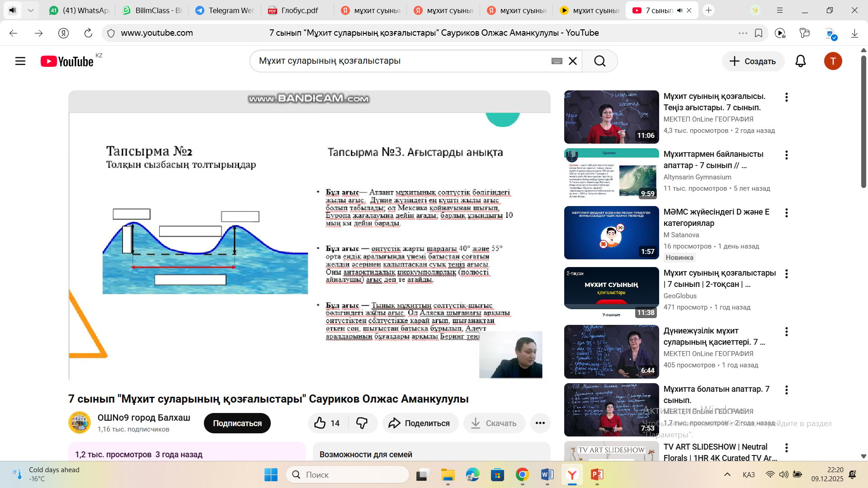Open YouTube notifications bell
Viewport: 868px width, 488px height.
coord(800,61)
